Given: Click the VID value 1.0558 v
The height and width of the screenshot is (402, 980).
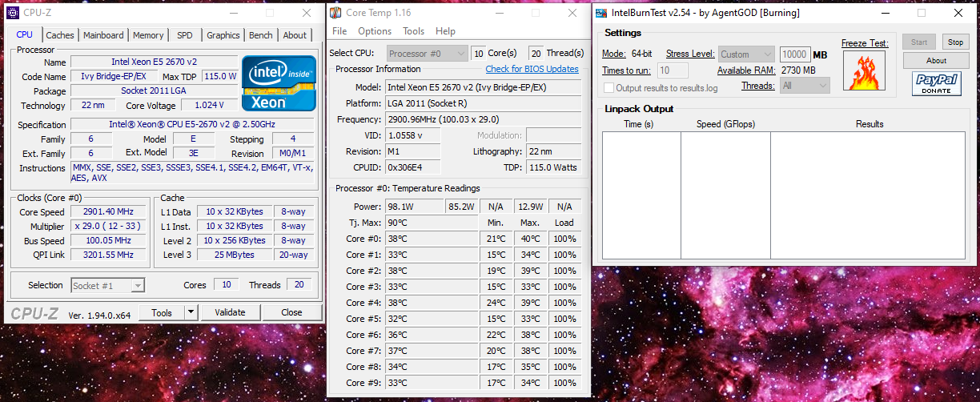Looking at the screenshot, I should (414, 135).
